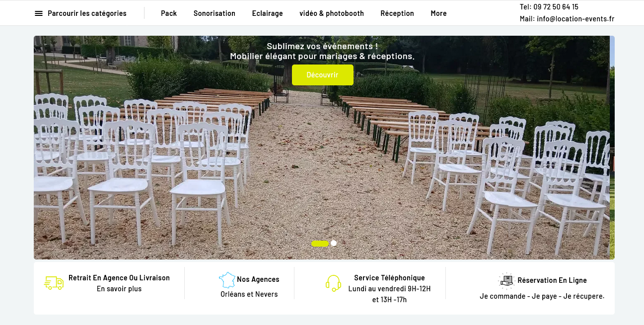Click the blue France map icon

pos(227,280)
